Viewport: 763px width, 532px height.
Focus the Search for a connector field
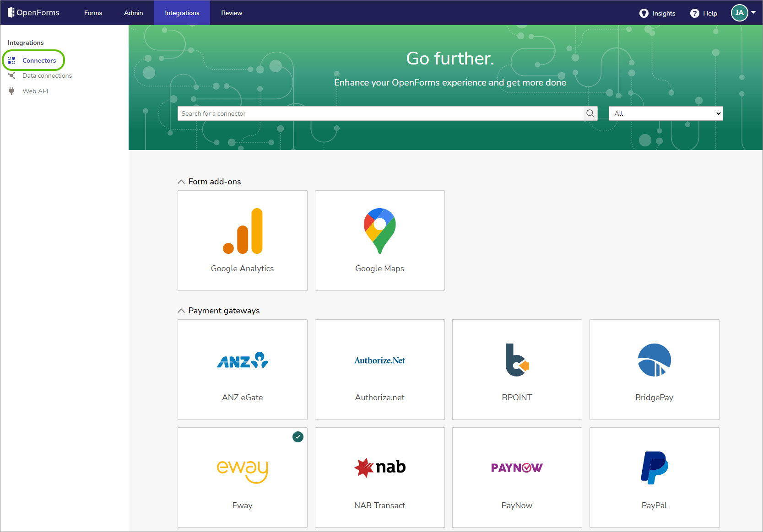pos(381,113)
